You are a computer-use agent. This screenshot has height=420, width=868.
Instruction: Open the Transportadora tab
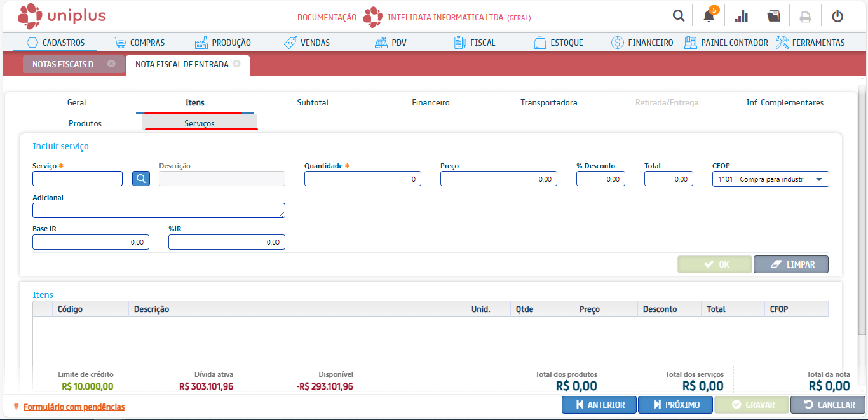coord(549,102)
